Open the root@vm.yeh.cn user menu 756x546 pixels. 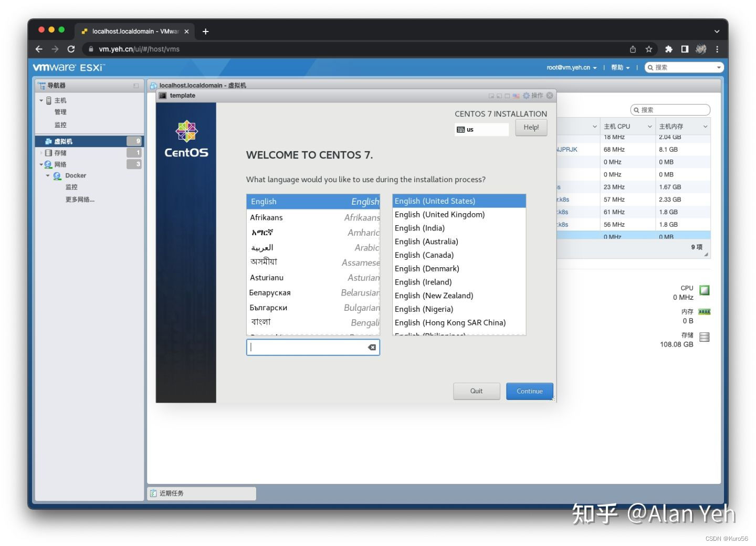pos(571,67)
